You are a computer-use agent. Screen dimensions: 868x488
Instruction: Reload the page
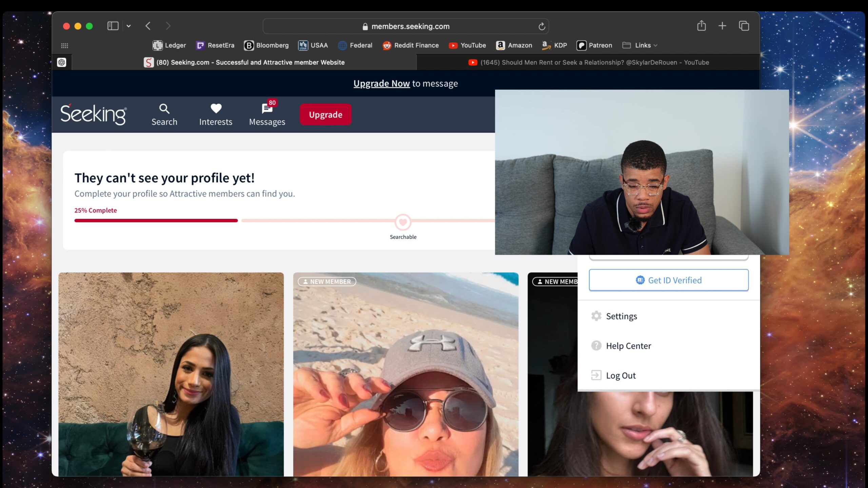pos(541,26)
